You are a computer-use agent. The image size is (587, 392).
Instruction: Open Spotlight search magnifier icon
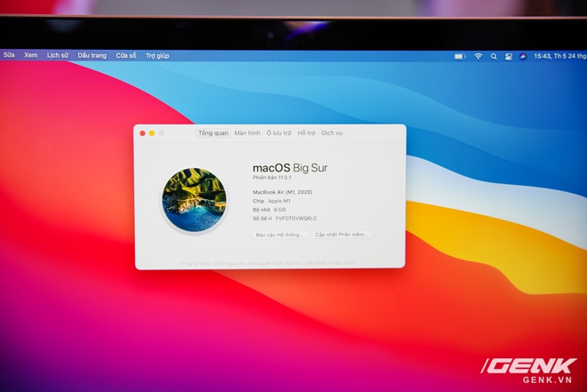[494, 57]
